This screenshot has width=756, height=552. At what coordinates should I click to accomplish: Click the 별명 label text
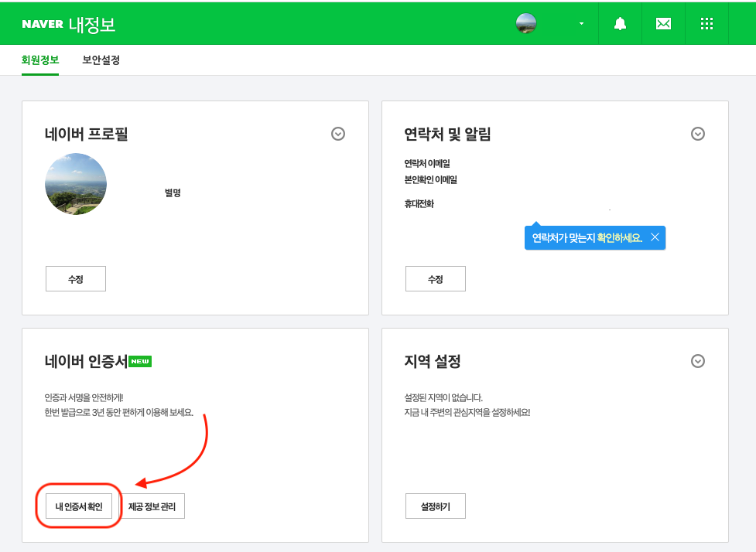tap(173, 193)
